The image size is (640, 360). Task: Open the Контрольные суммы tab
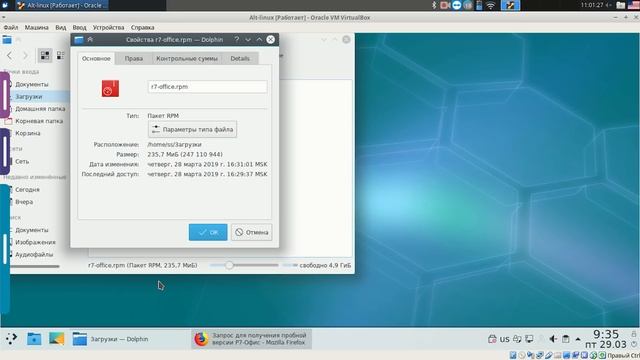pyautogui.click(x=187, y=58)
